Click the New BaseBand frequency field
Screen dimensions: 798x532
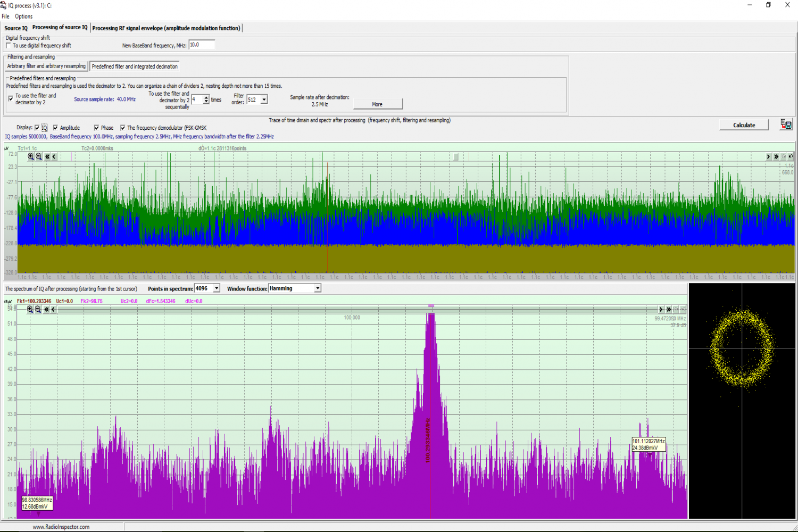point(202,45)
